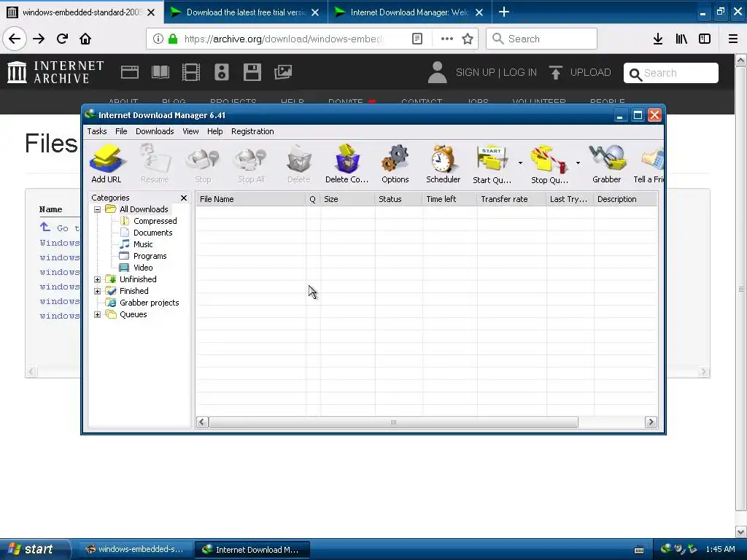This screenshot has height=560, width=747.
Task: Open Start Queue dropdown arrow
Action: (x=520, y=163)
